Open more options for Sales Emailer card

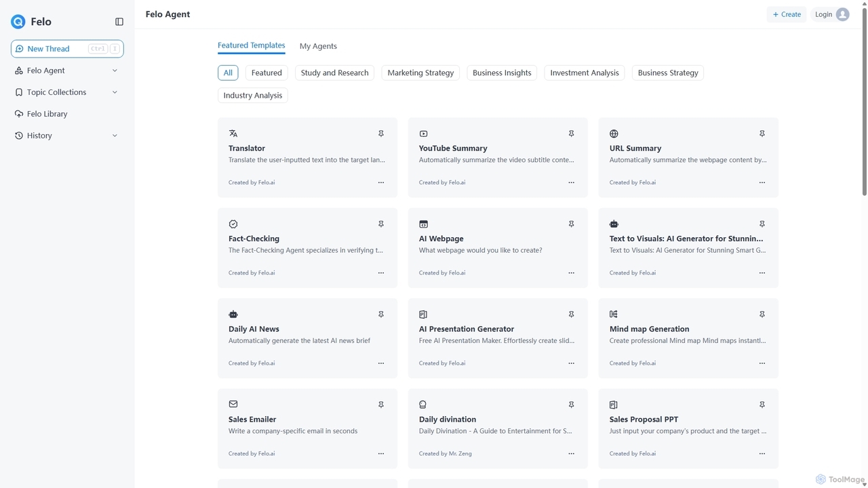[381, 453]
